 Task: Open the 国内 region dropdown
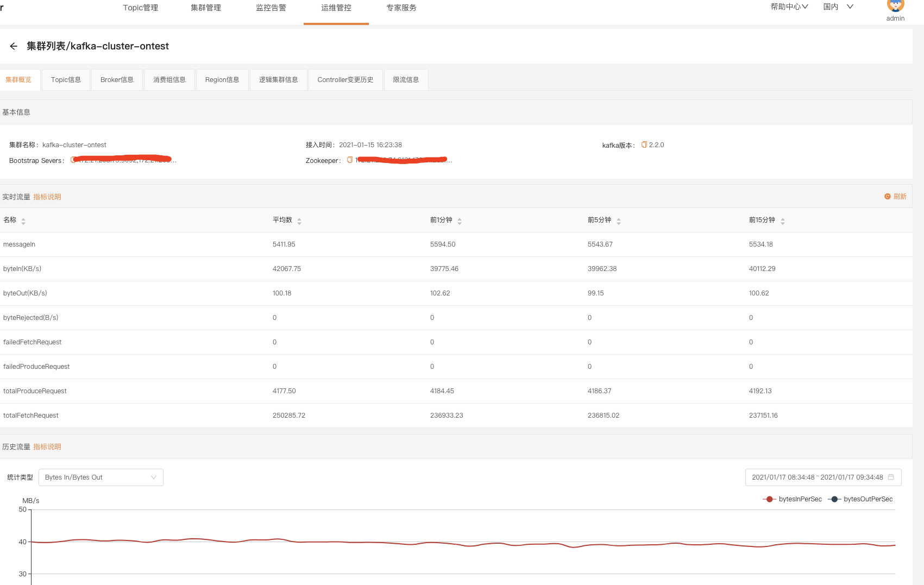point(838,7)
